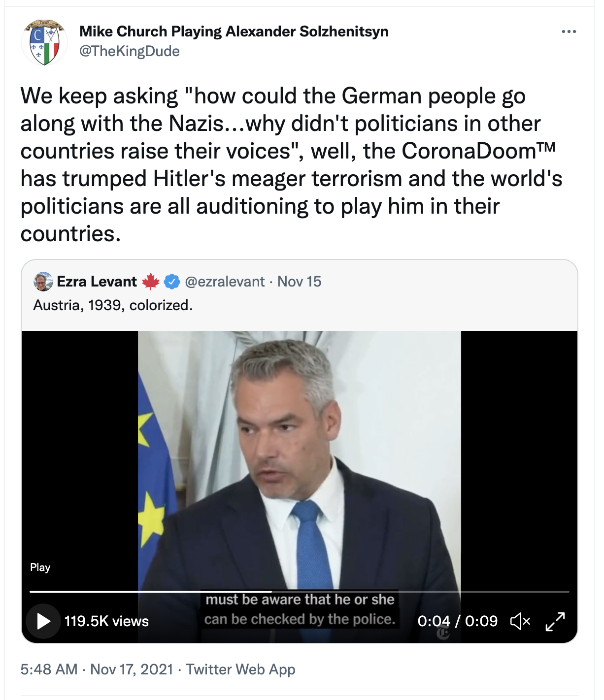Click the 119.5K views counter
Screen dimensions: 604x700
tap(106, 621)
